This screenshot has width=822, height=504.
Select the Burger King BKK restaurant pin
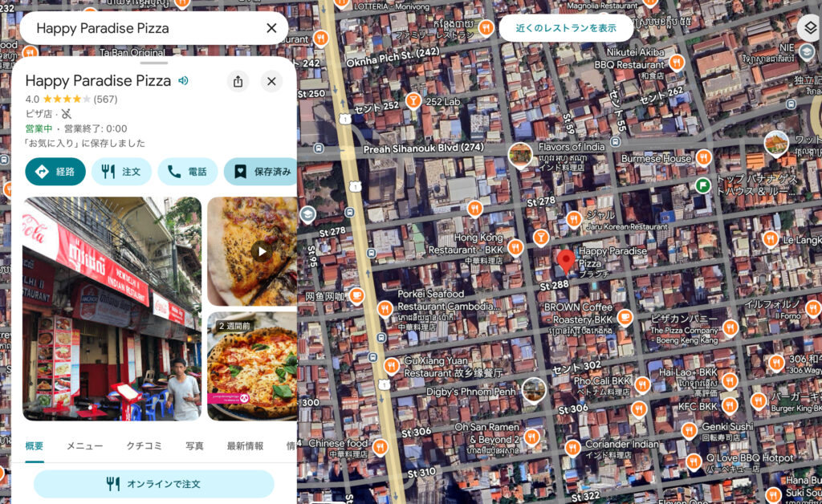point(759,401)
